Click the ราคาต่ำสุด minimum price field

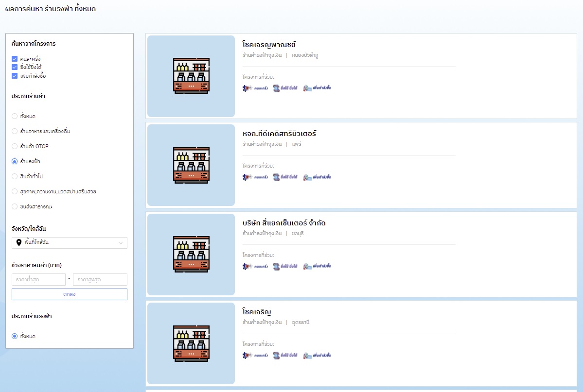pos(38,279)
